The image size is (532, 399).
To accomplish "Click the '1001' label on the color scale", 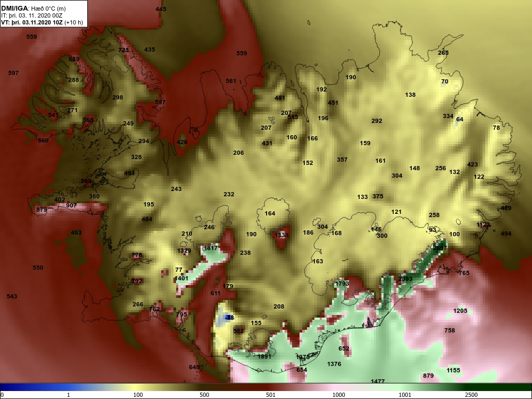I will coord(405,395).
